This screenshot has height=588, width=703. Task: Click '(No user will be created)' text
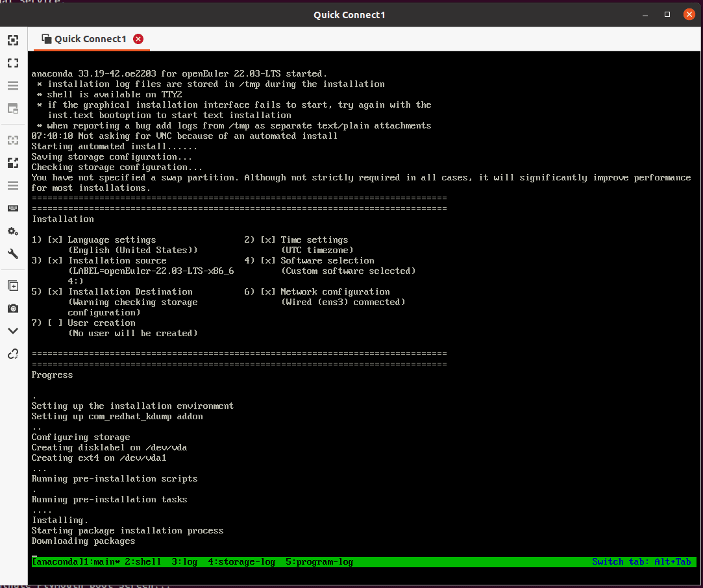(x=132, y=333)
